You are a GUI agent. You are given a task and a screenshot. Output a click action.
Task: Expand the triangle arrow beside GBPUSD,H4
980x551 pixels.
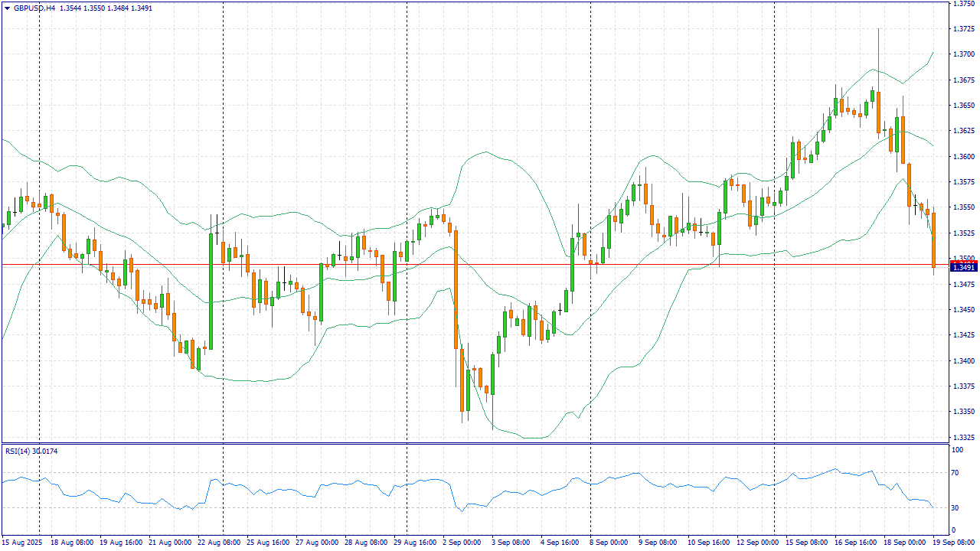(x=7, y=8)
